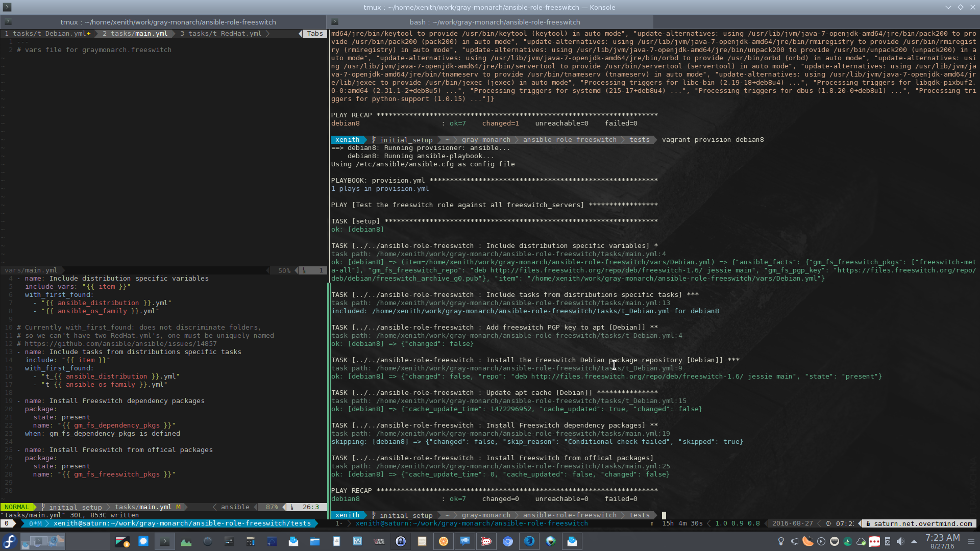Viewport: 980px width, 551px height.
Task: Click tmux window 0 status entry
Action: coord(7,523)
